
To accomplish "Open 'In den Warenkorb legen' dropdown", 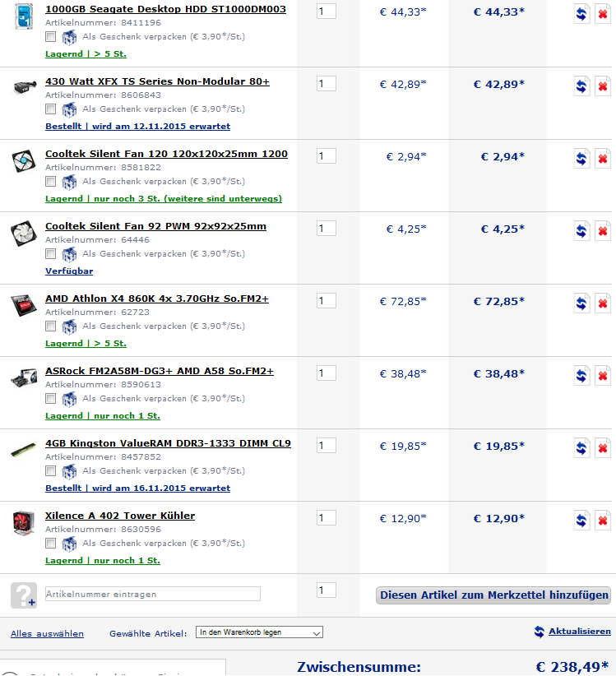I will pos(259,632).
